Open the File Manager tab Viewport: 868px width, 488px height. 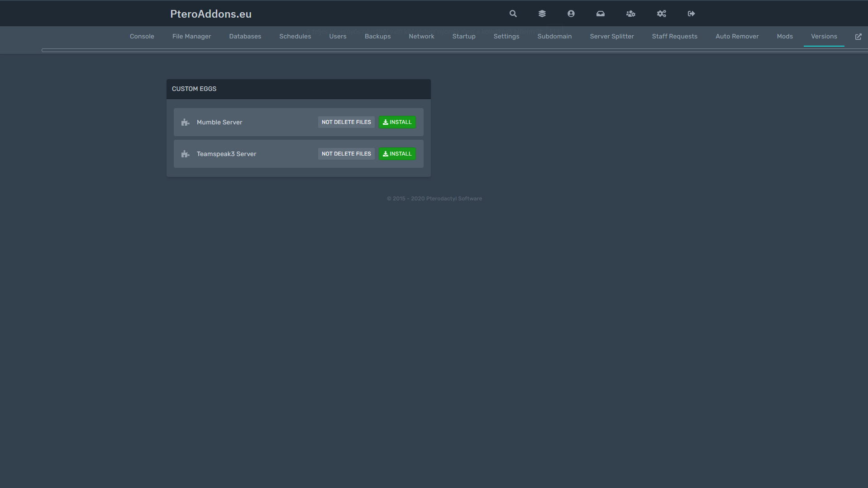[x=191, y=36]
